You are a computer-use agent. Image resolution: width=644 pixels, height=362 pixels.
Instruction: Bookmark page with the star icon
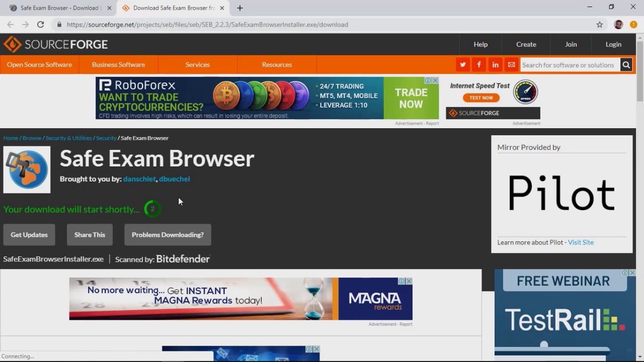[x=600, y=24]
